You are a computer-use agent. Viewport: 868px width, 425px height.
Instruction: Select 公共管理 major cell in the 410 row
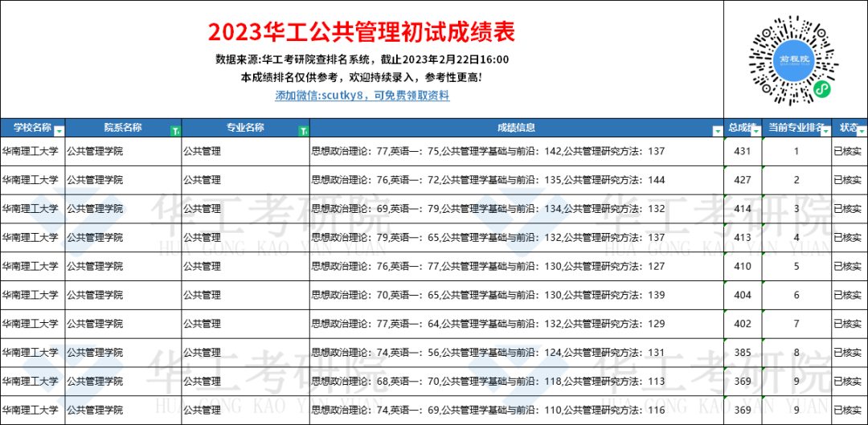coord(246,266)
